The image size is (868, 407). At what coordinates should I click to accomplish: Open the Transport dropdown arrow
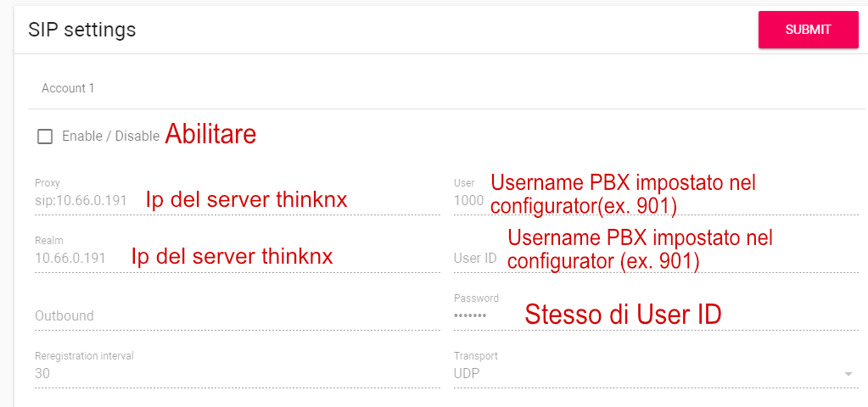point(848,374)
